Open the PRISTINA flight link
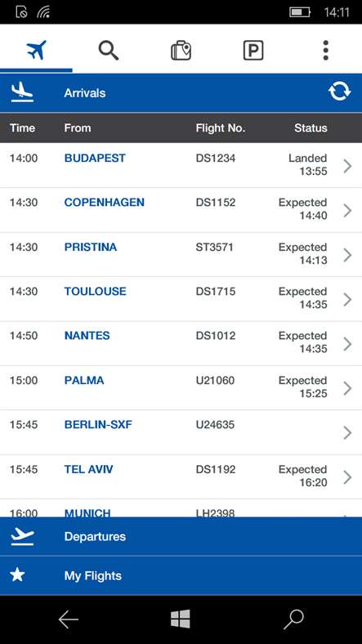The height and width of the screenshot is (644, 362). [x=90, y=247]
